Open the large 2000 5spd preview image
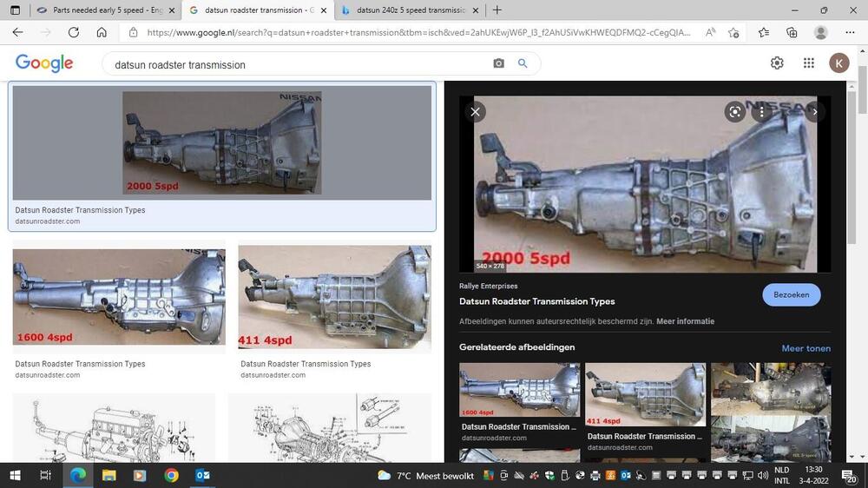This screenshot has height=488, width=868. point(645,184)
